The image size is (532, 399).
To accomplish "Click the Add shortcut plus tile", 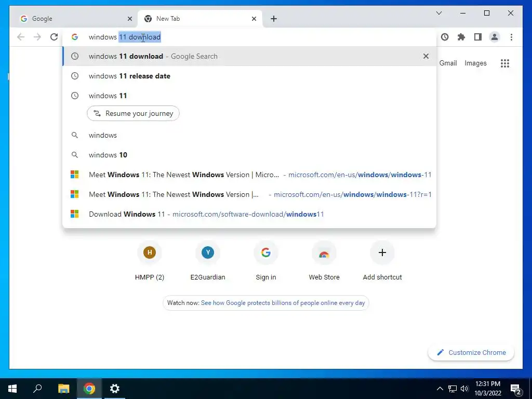I will click(382, 261).
